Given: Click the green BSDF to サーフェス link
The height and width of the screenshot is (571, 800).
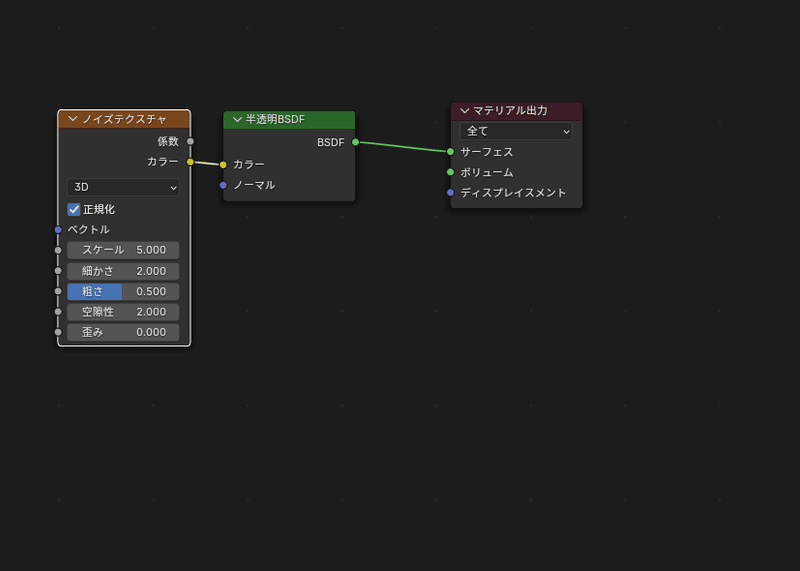Looking at the screenshot, I should 403,147.
